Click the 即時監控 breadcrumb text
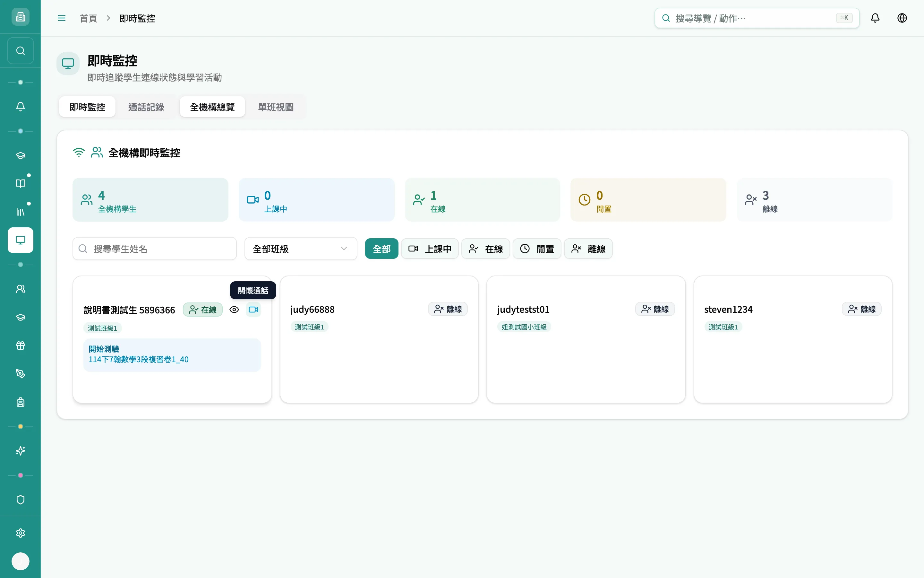This screenshot has width=924, height=578. [137, 18]
